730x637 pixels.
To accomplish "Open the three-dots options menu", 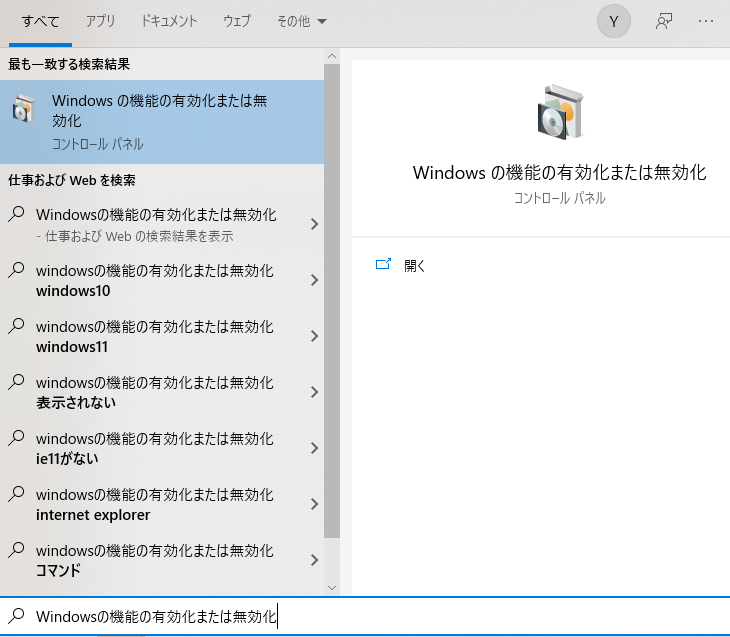I will tap(706, 21).
